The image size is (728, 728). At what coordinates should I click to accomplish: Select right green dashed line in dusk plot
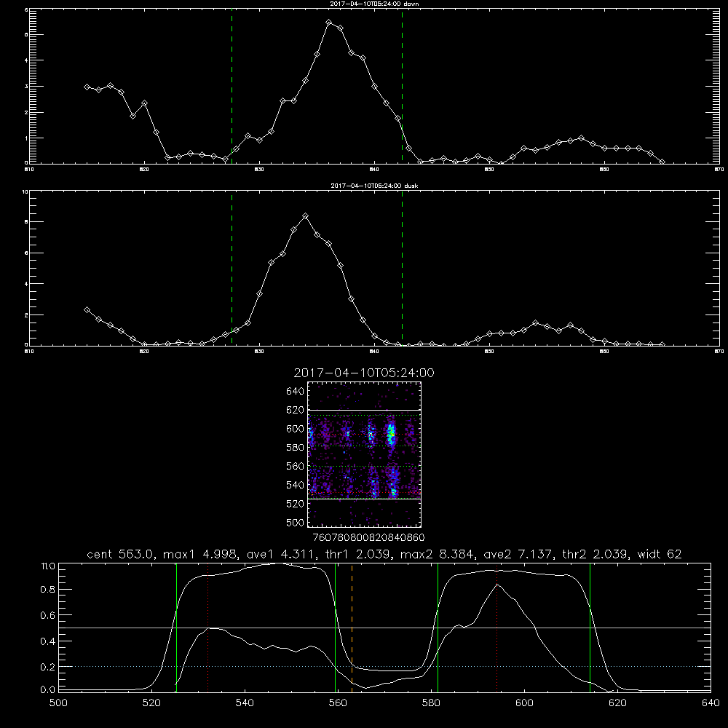point(402,268)
